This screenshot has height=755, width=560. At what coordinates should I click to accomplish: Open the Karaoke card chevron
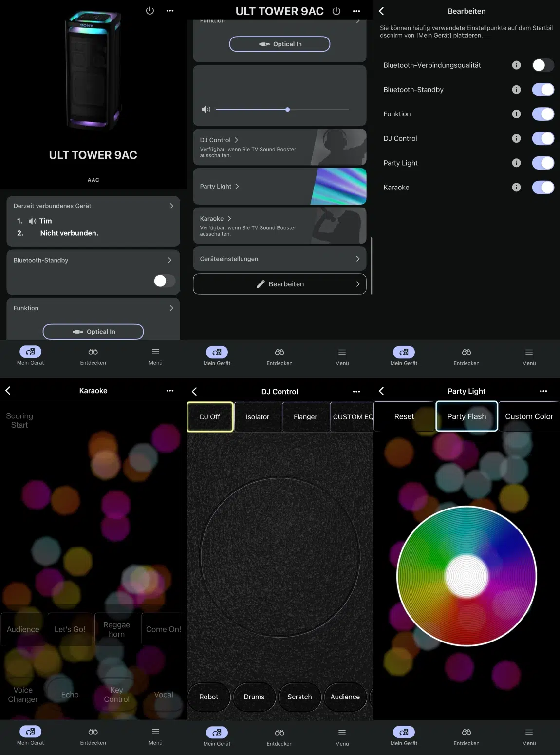click(x=229, y=219)
